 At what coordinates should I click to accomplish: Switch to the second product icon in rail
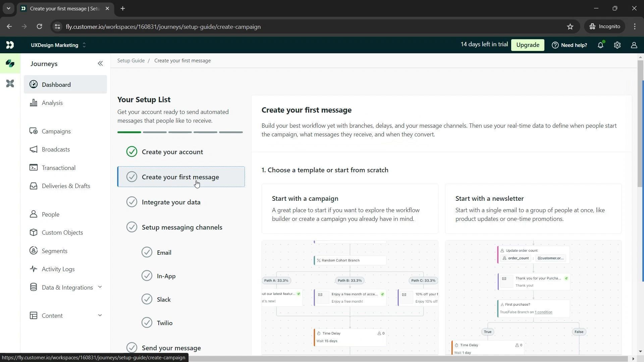10,83
